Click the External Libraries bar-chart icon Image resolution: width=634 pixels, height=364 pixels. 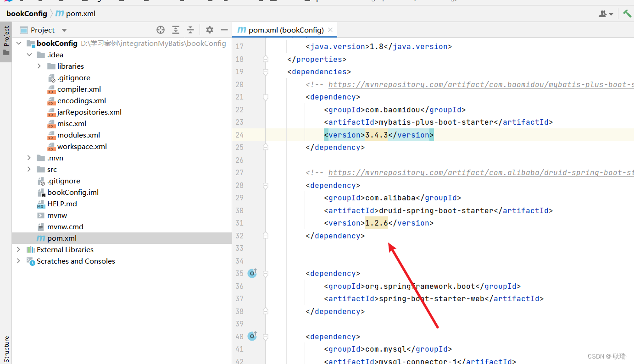pyautogui.click(x=31, y=249)
